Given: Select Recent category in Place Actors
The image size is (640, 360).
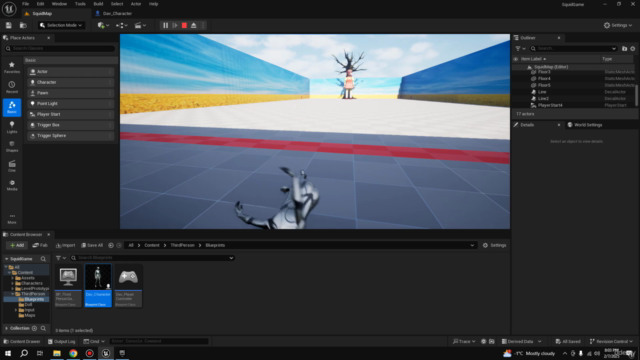Looking at the screenshot, I should pyautogui.click(x=12, y=87).
